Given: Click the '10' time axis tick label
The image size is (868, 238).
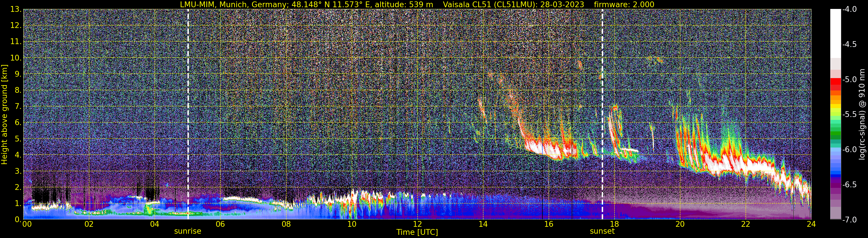Looking at the screenshot, I should [x=352, y=224].
